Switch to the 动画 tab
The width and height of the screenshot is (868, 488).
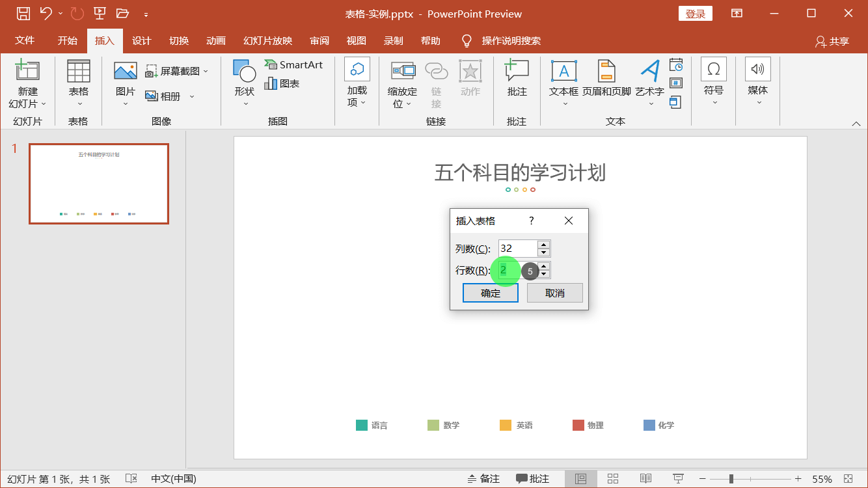pyautogui.click(x=216, y=40)
